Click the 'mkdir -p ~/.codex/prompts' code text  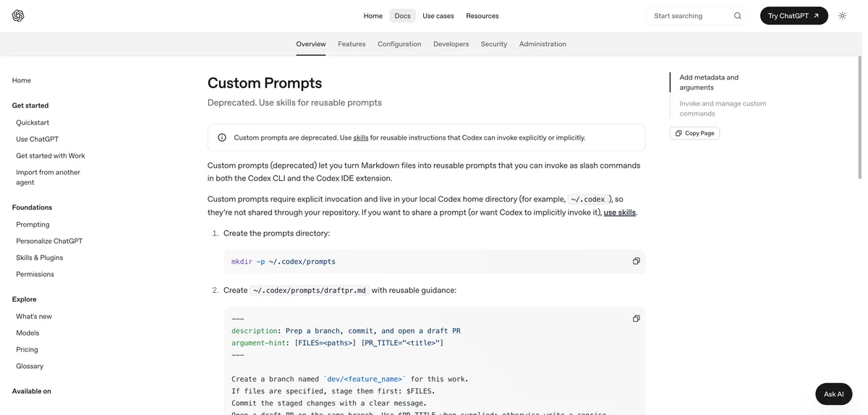pyautogui.click(x=284, y=262)
